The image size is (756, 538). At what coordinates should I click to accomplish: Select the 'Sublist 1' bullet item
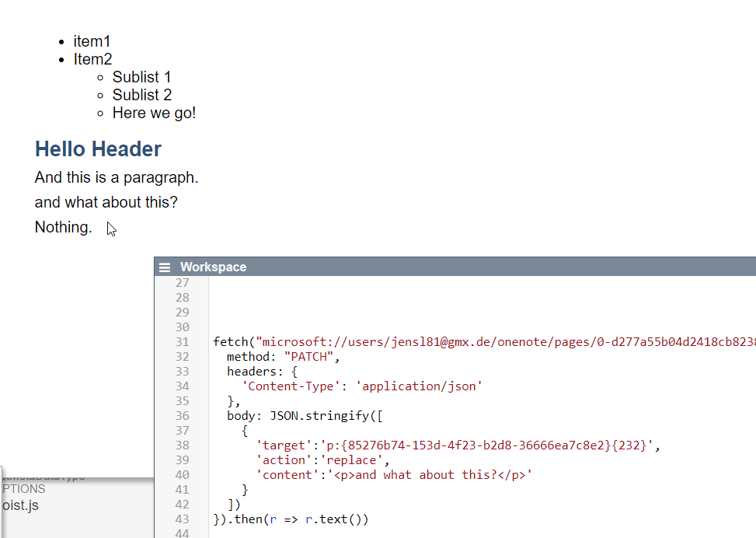[141, 77]
